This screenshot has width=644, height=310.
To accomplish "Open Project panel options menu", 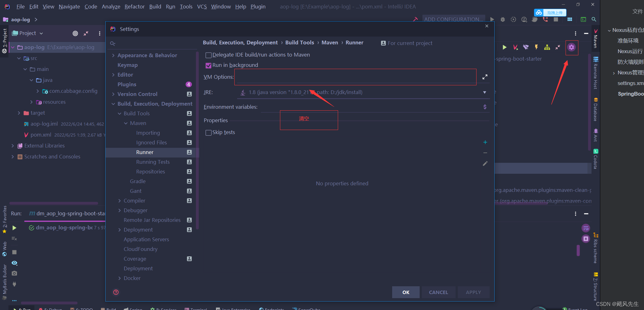I will [x=100, y=33].
